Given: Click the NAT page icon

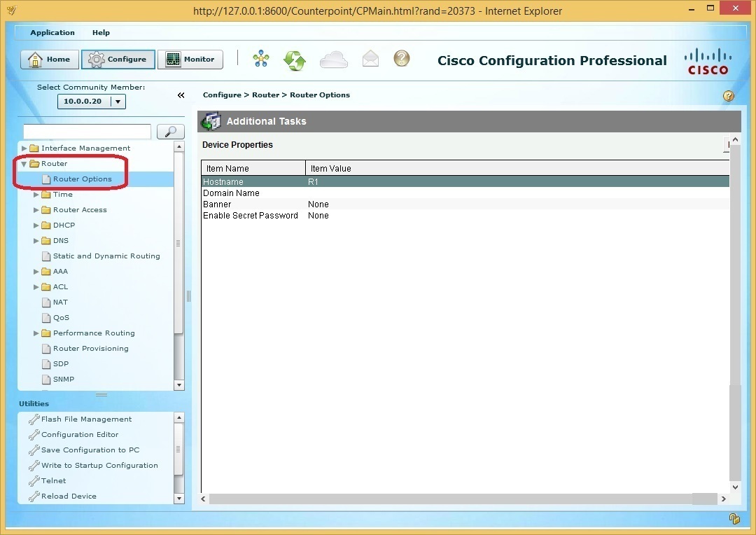Looking at the screenshot, I should (x=46, y=303).
